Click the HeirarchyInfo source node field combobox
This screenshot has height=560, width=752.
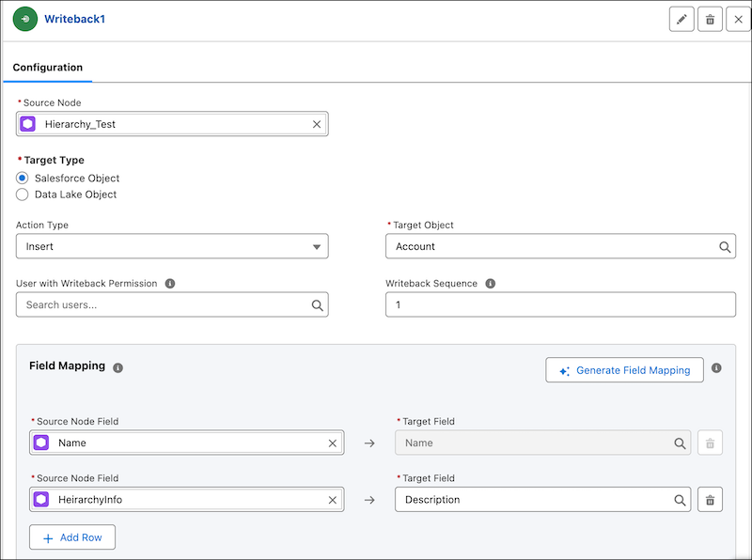pos(186,500)
